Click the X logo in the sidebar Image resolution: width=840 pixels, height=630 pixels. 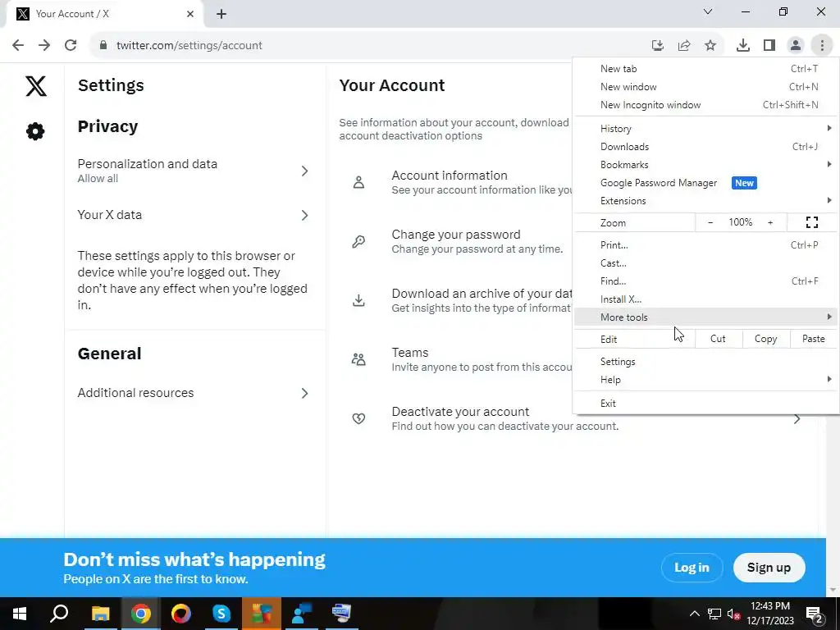(x=36, y=85)
